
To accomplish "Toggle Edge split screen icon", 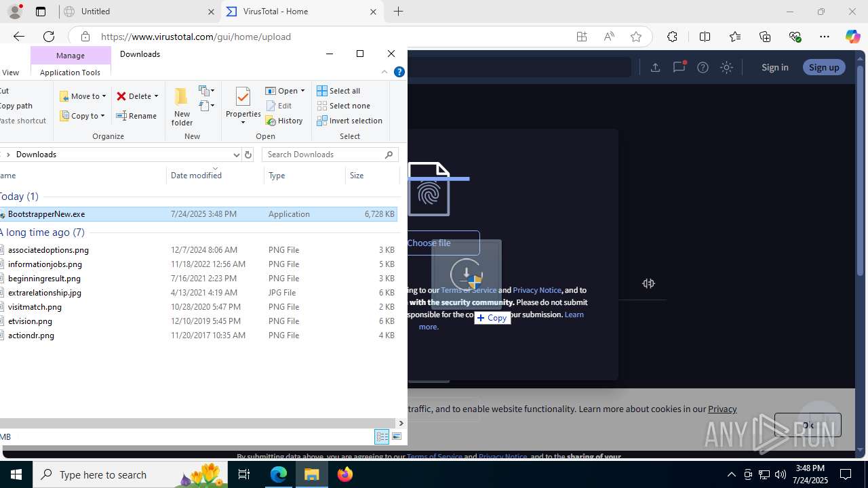I will click(705, 37).
